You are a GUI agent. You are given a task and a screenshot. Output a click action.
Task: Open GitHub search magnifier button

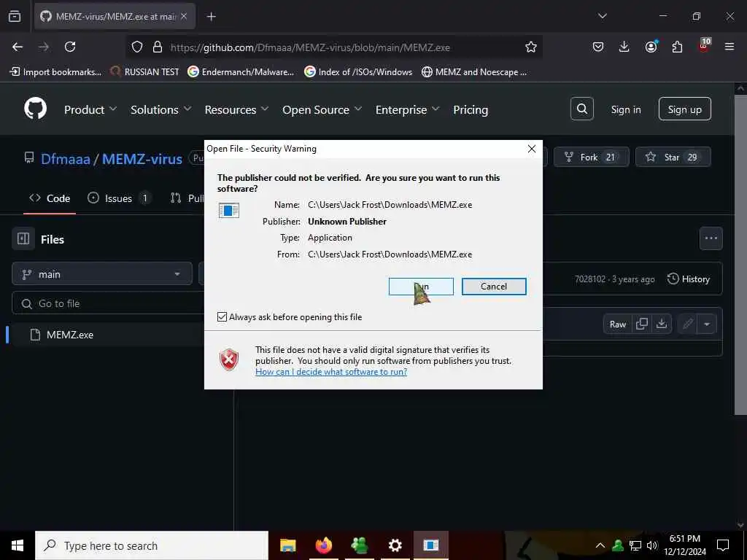coord(581,109)
